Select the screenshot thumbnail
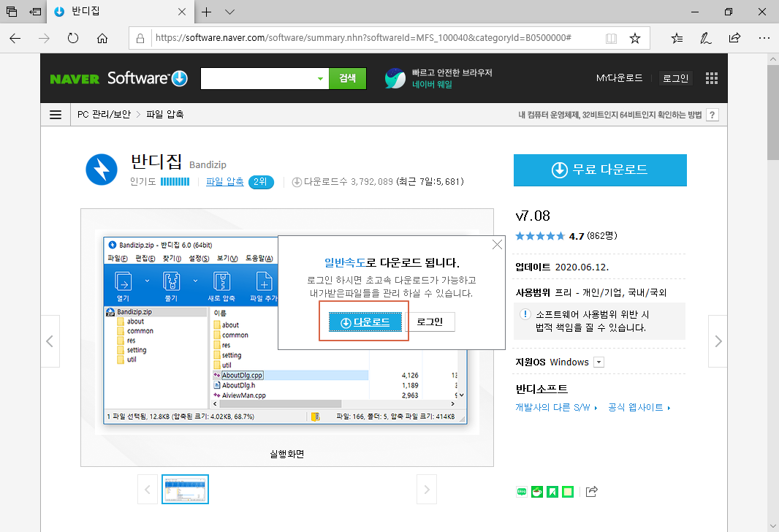The width and height of the screenshot is (779, 532). tap(186, 490)
